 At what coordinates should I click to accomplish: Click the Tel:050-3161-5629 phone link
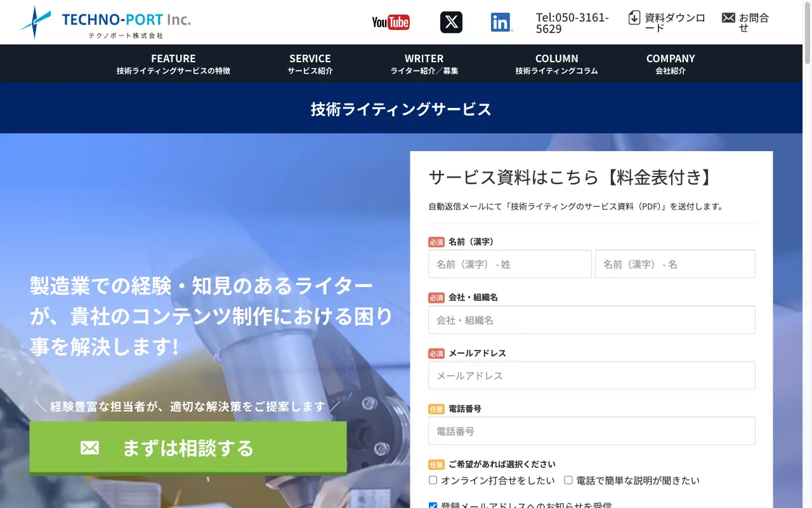point(572,23)
